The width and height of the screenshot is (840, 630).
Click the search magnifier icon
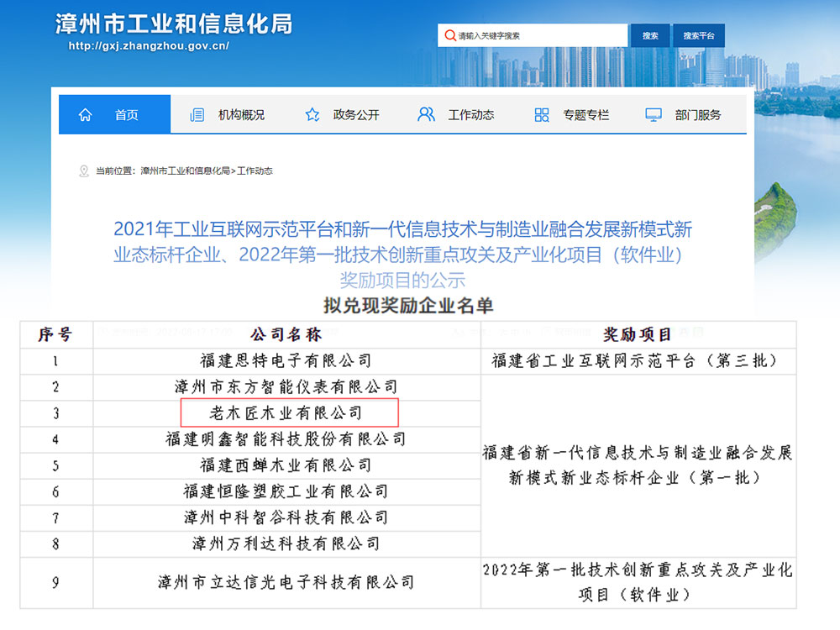pyautogui.click(x=449, y=36)
